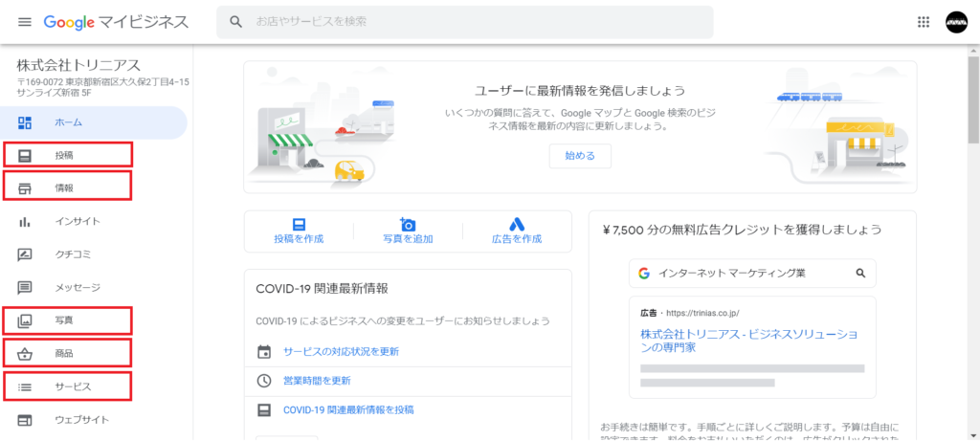Open the Google apps grid
This screenshot has height=441, width=980.
click(x=924, y=22)
